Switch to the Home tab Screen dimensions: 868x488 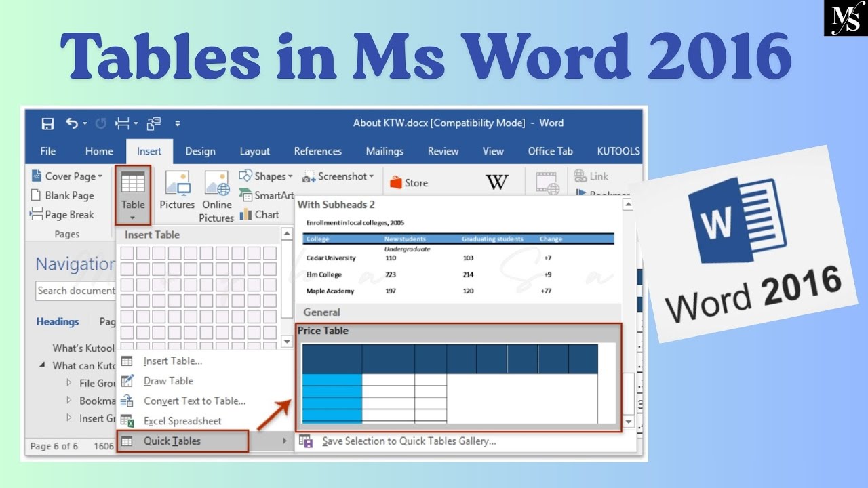click(x=99, y=151)
